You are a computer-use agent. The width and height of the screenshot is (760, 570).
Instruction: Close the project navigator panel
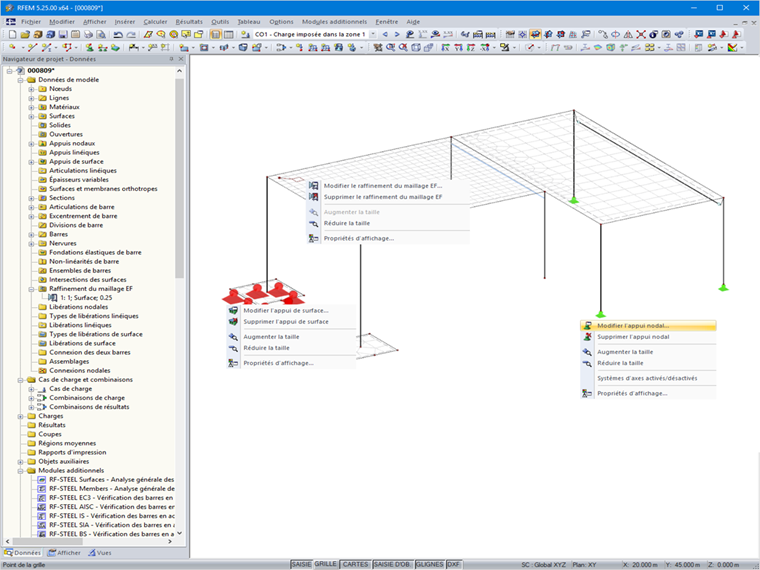click(x=181, y=59)
